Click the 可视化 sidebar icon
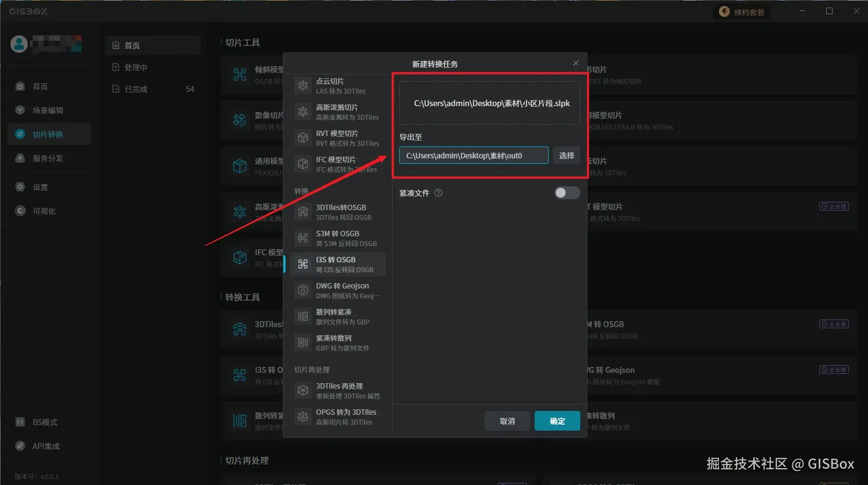Image resolution: width=868 pixels, height=485 pixels. [20, 211]
